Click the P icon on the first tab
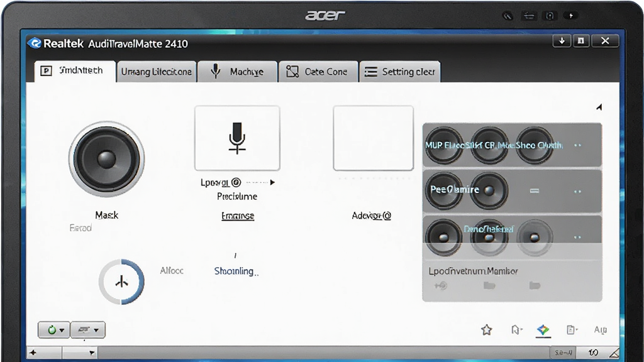 coord(46,71)
